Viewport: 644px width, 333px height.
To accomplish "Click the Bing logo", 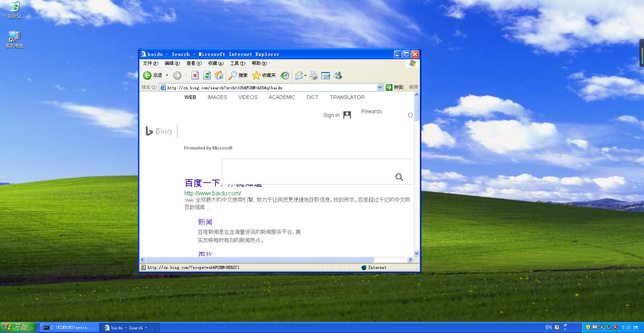I will (x=159, y=131).
